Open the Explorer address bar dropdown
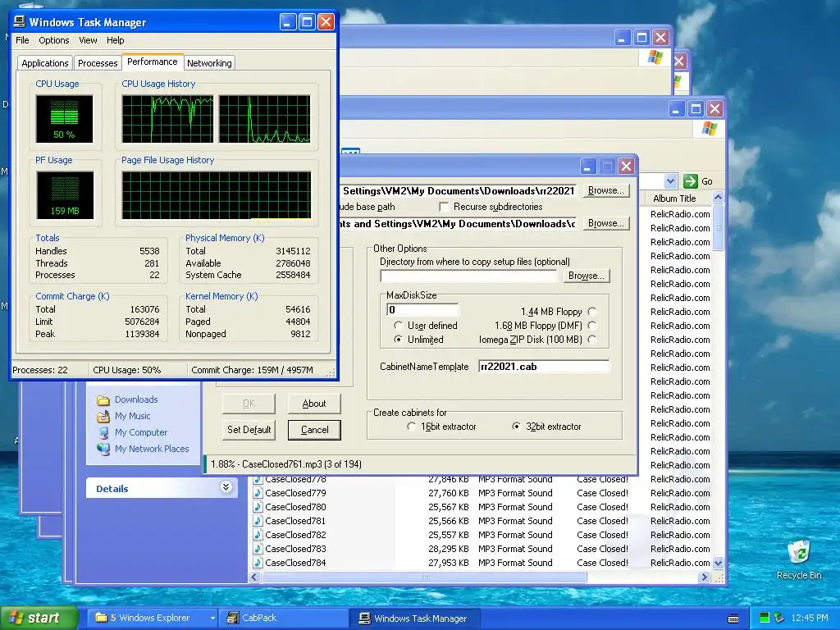Screen dimensions: 840x630 click(670, 181)
